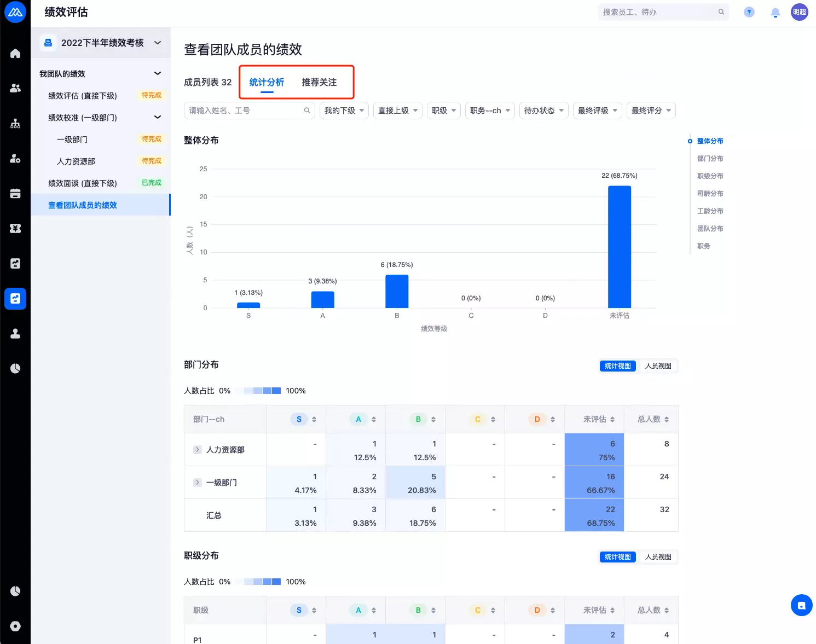Open 绩效评估 (直接下级) in side menu

pyautogui.click(x=101, y=96)
